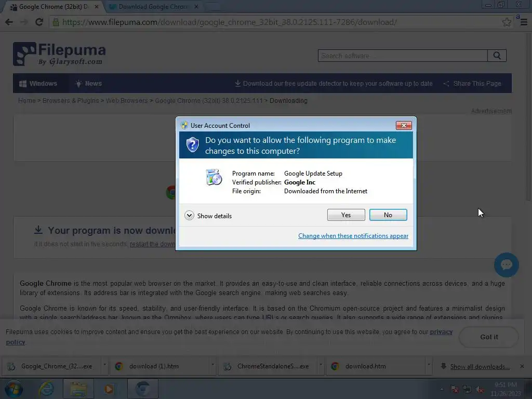Open Web Browsers breadcrumb

(127, 101)
